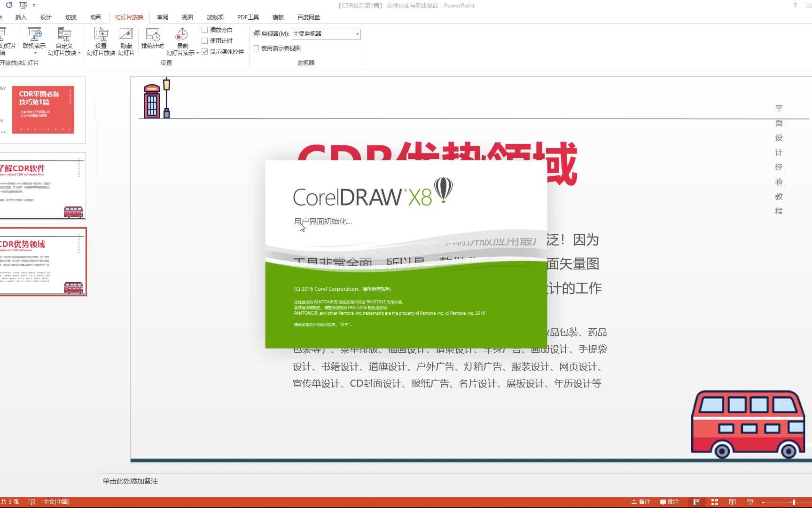Viewport: 812px width, 508px height.
Task: Click the slide count 共 3 张 indicator
Action: (x=10, y=502)
